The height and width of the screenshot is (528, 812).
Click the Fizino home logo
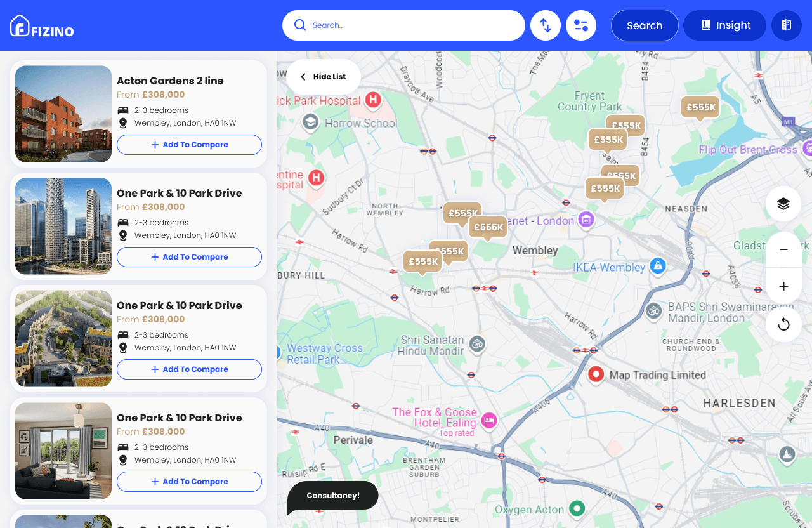coord(42,26)
